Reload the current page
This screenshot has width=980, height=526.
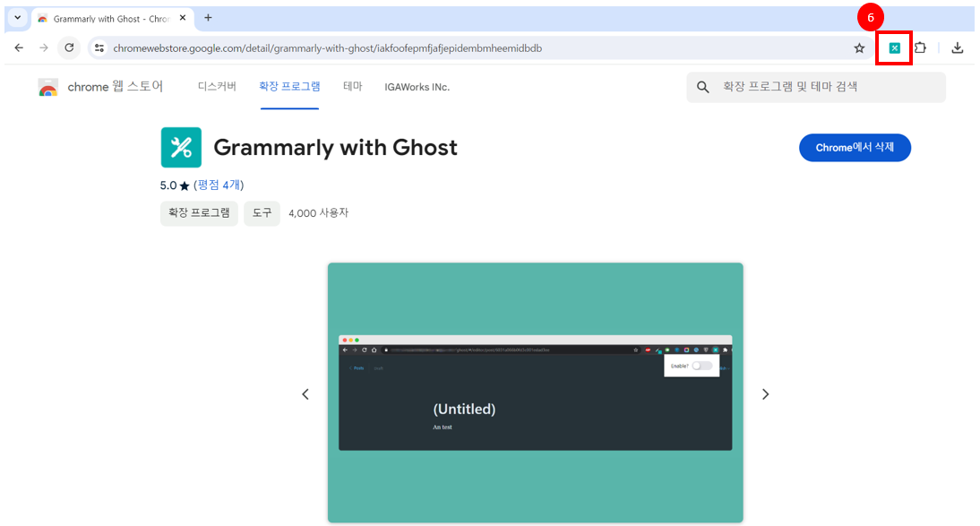[69, 47]
